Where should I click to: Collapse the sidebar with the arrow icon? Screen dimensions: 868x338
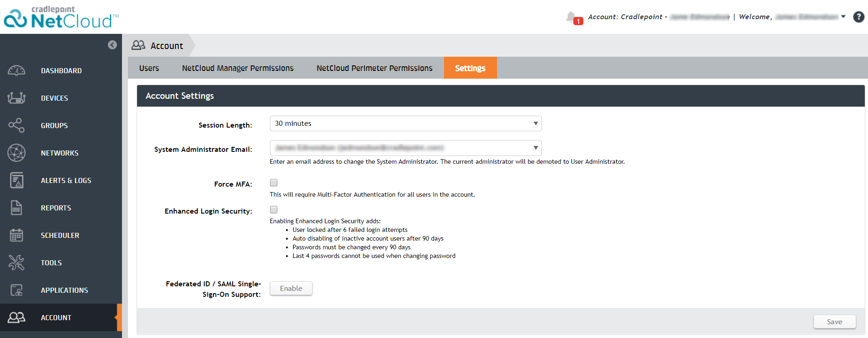[112, 45]
